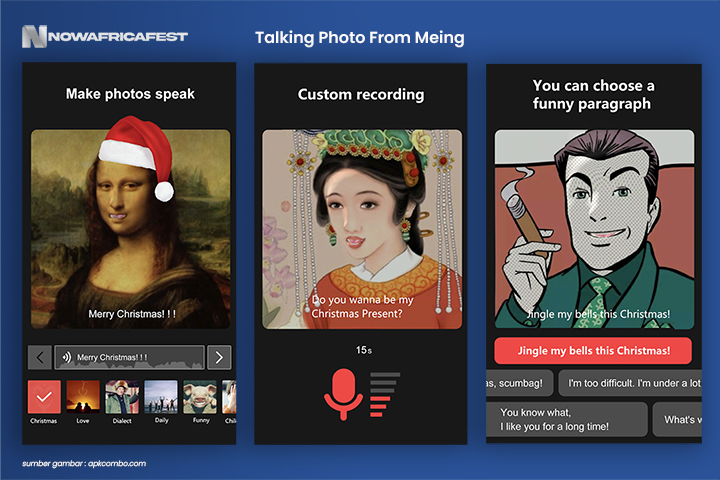720x480 pixels.
Task: Choose the Love category thumbnail
Action: coord(83,397)
